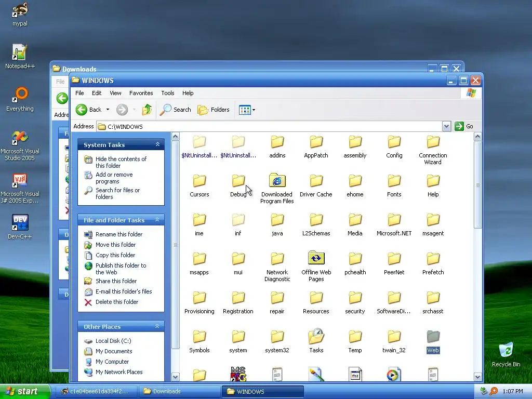Open the Views dropdown button
This screenshot has height=399, width=532.
click(247, 110)
